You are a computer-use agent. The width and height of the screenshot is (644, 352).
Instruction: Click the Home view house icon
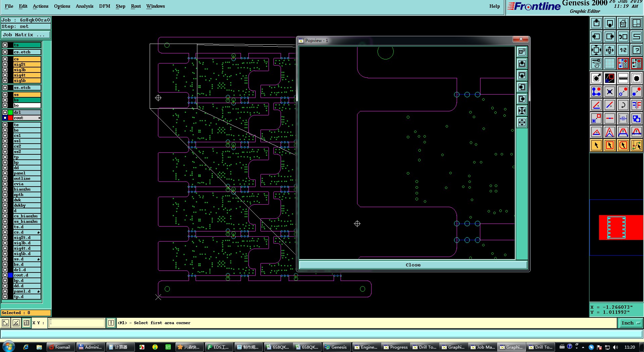point(623,23)
